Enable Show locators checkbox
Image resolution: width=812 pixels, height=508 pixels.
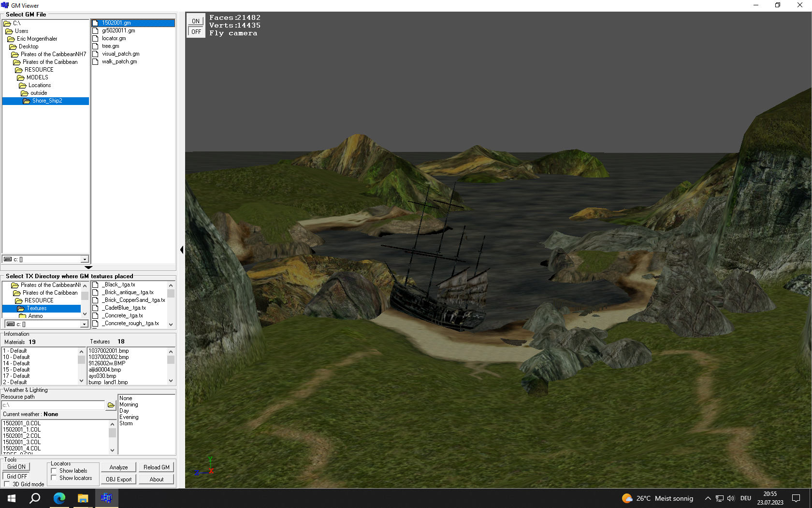(x=54, y=478)
